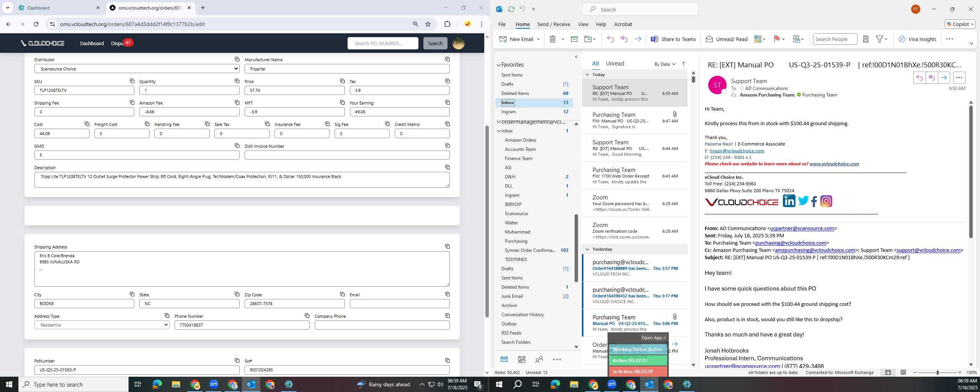
Task: Click Deleted Items folder in Favorites
Action: (535, 93)
